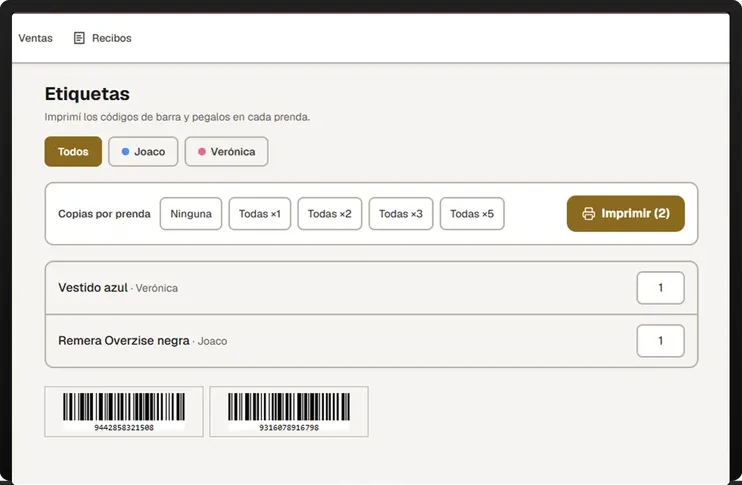Click the Verónica owner tag on Vestido azul
Screen dimensions: 742x485
pyautogui.click(x=157, y=288)
